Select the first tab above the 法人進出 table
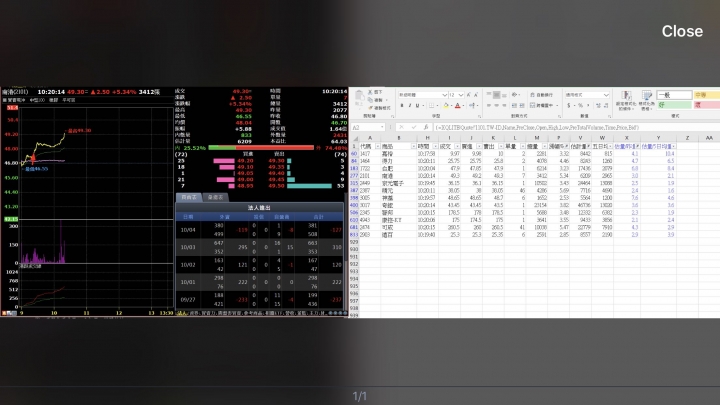 [189, 197]
